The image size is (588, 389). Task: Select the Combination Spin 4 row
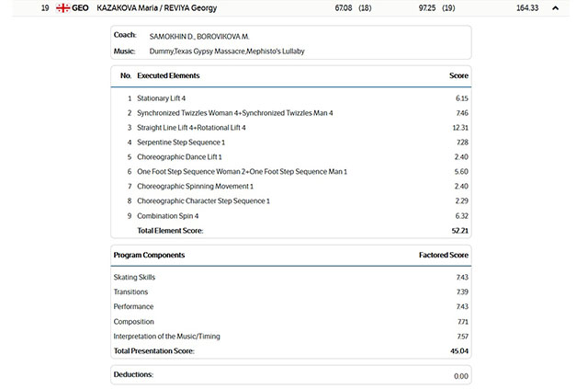click(x=168, y=216)
